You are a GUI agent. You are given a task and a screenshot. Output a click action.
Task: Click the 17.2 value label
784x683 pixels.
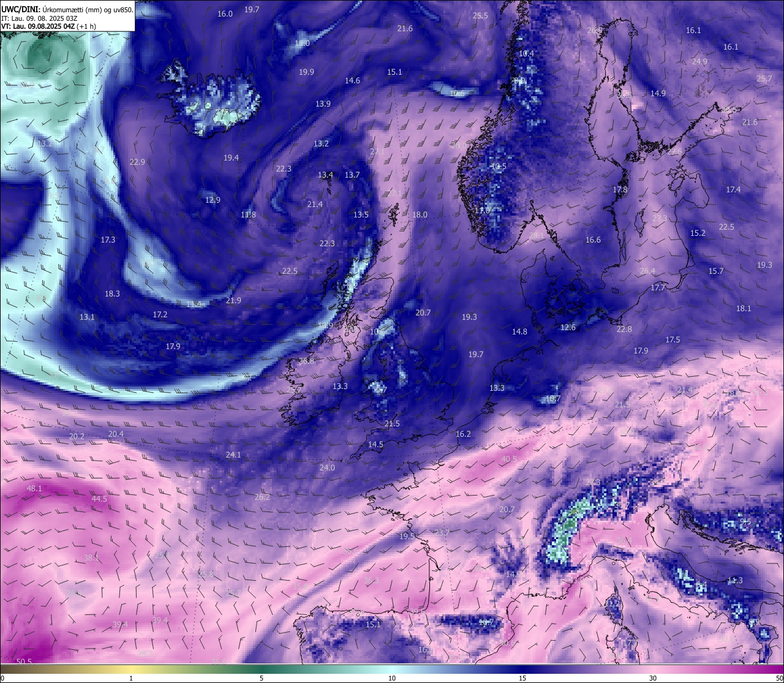pyautogui.click(x=160, y=314)
